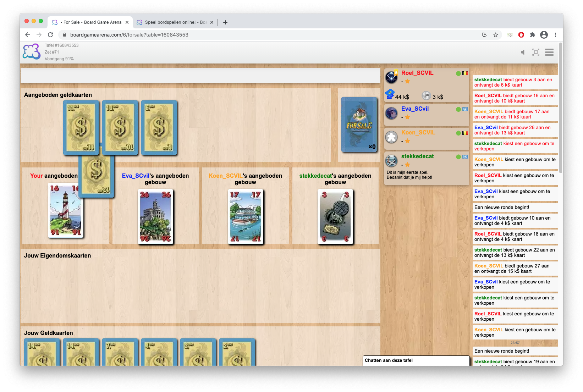The image size is (583, 392).
Task: Select your 4 k$ money card
Action: click(159, 352)
